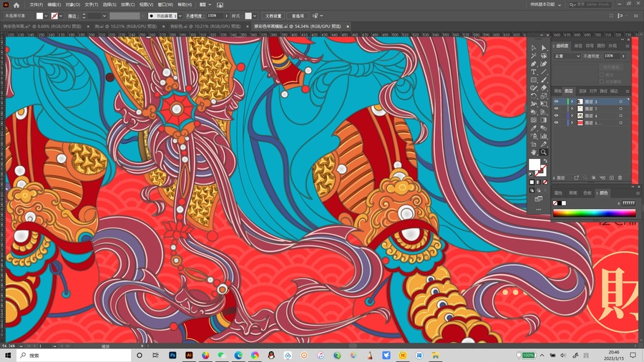Switch to 渐变 panel tab
Viewport: 644px width, 362px height.
578,46
